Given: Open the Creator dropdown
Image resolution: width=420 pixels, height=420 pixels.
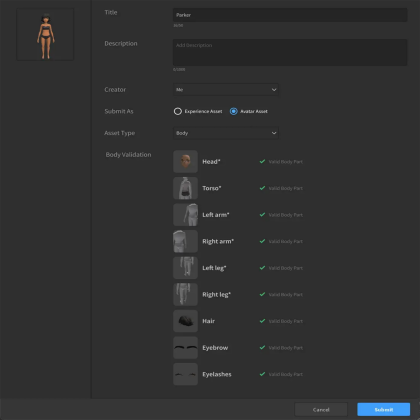Looking at the screenshot, I should 226,90.
